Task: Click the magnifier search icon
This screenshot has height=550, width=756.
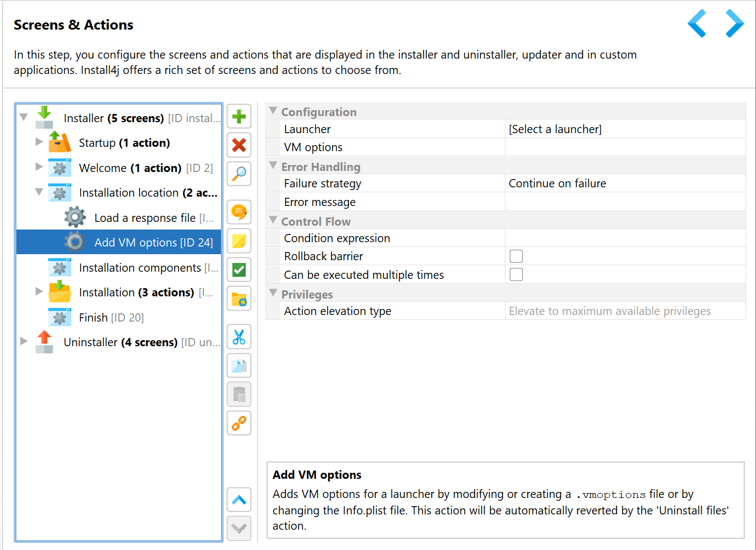Action: click(239, 174)
